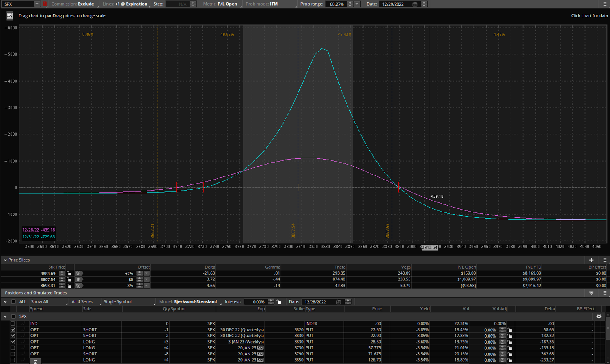Open the top-right chart settings menu icon

point(604,4)
